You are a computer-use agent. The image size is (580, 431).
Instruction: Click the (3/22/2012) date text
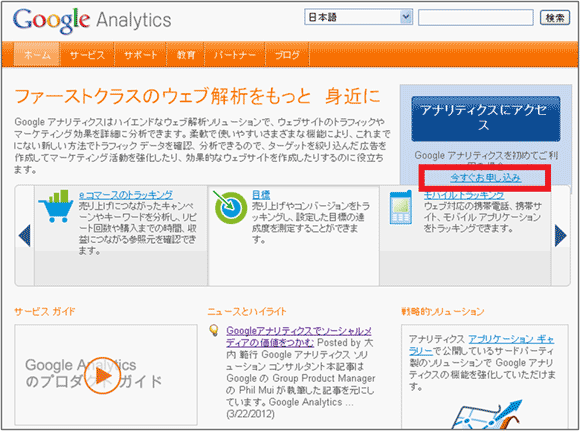coord(250,414)
